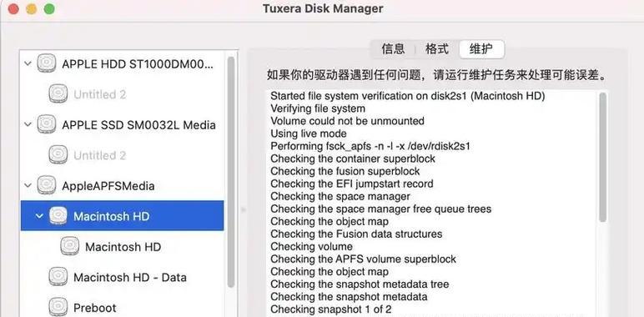The width and height of the screenshot is (644, 317).
Task: Click the APPLE HDD ST1000DM00 disk icon
Action: (47, 63)
